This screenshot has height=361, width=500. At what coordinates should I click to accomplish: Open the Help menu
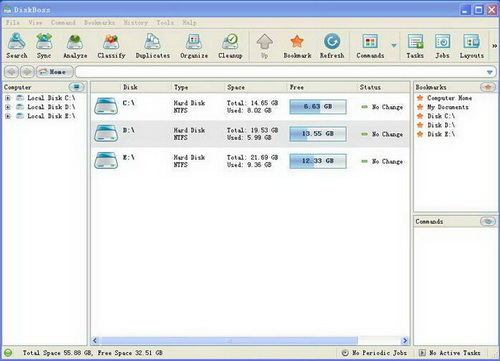coord(189,23)
